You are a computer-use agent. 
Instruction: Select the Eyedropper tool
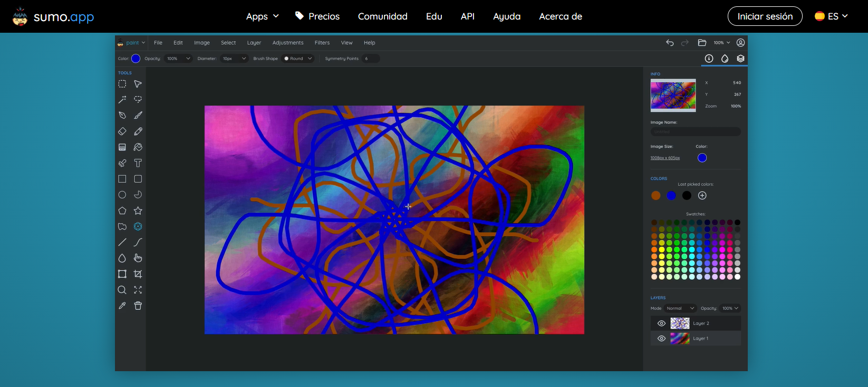[x=122, y=306]
